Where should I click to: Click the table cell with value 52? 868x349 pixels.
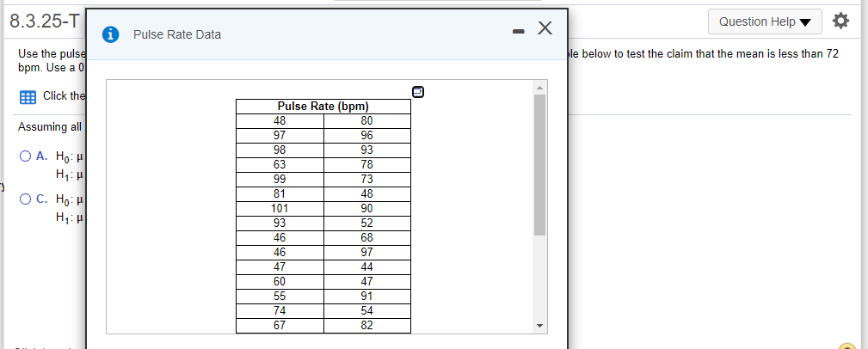click(367, 223)
